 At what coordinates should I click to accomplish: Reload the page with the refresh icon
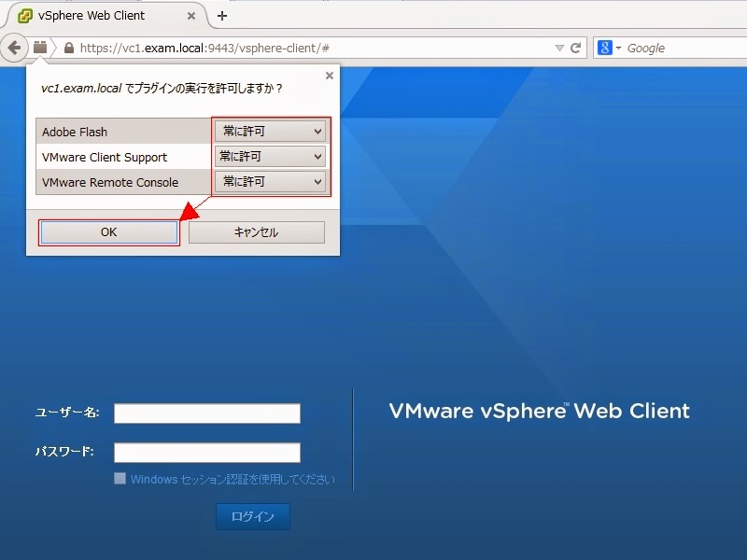576,48
